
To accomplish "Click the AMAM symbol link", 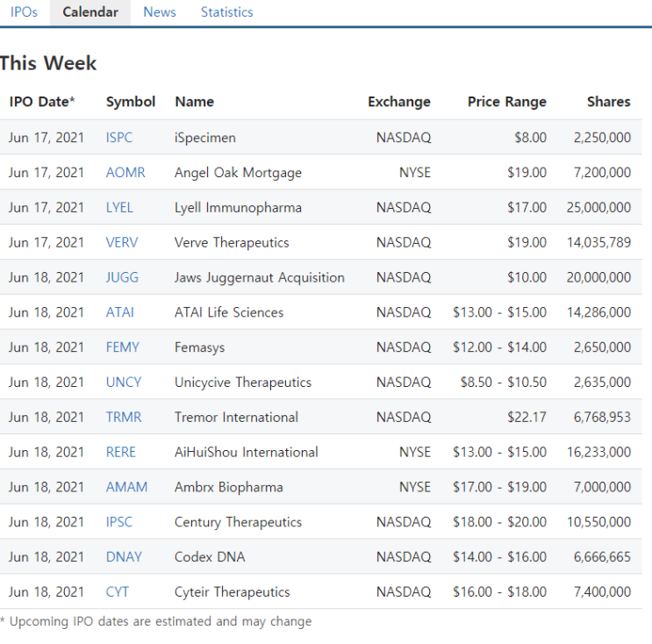I will click(126, 487).
